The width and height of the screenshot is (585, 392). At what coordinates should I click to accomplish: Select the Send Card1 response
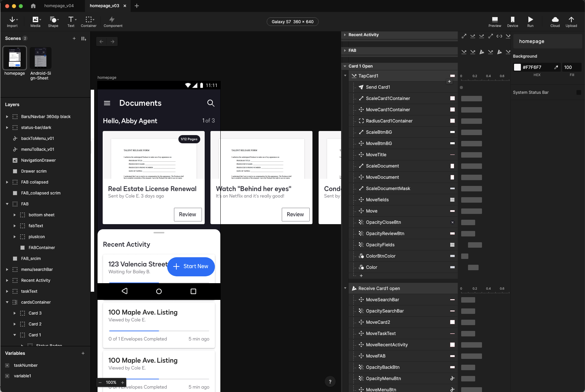click(x=403, y=87)
